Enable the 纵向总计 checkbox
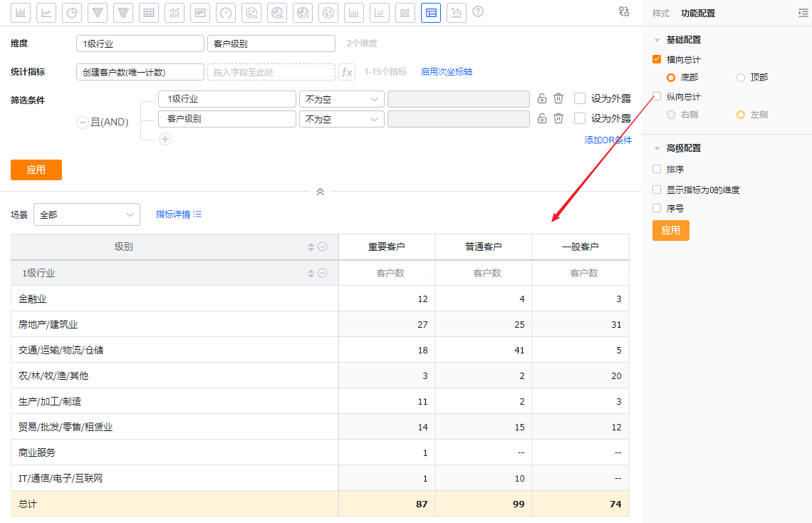 [x=657, y=96]
